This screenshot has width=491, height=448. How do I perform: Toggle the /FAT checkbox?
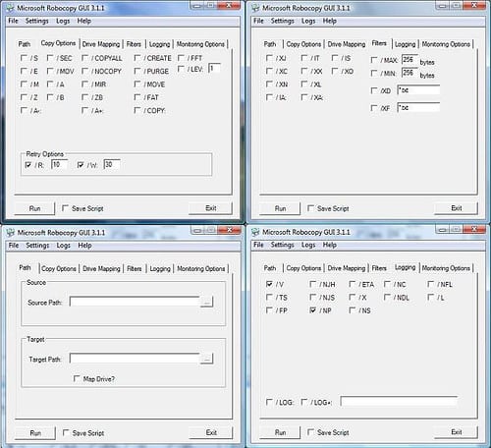(x=137, y=97)
